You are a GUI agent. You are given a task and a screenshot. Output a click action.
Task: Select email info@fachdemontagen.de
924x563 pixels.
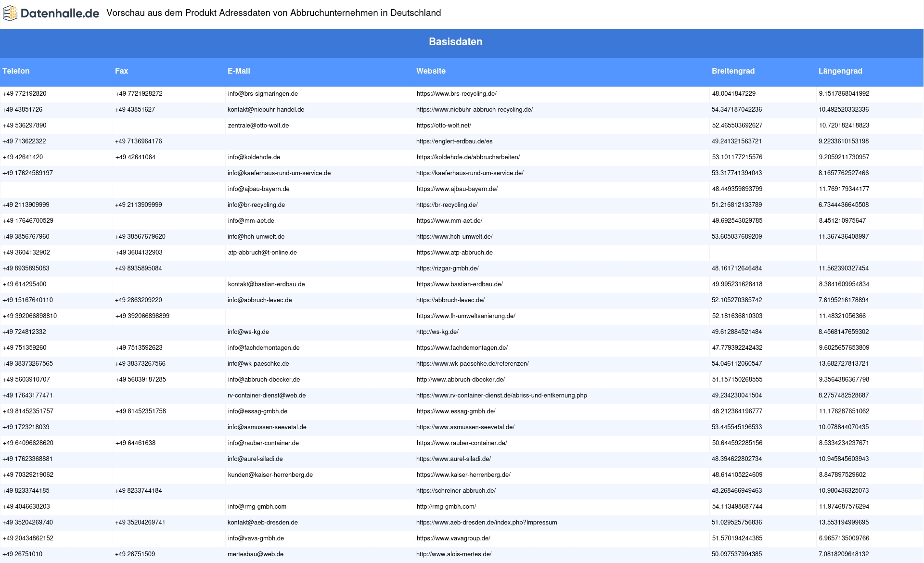point(264,348)
